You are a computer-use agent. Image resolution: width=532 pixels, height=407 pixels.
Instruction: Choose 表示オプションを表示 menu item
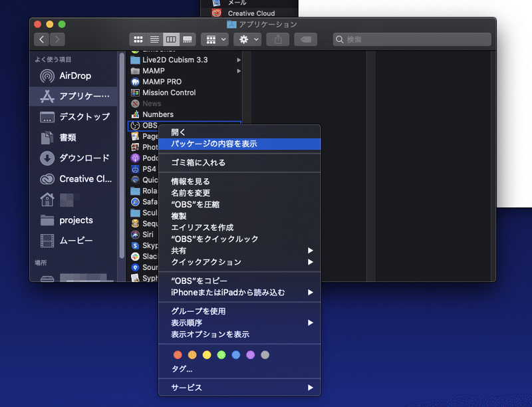(x=239, y=335)
